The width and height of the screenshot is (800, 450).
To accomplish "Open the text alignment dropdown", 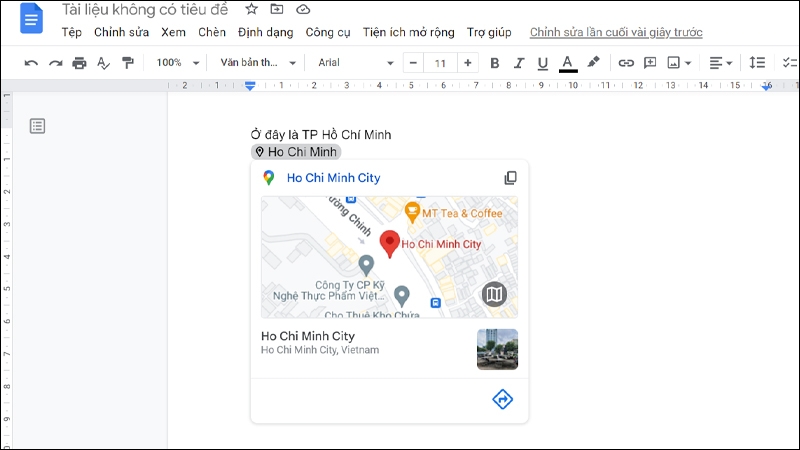I will (x=720, y=63).
